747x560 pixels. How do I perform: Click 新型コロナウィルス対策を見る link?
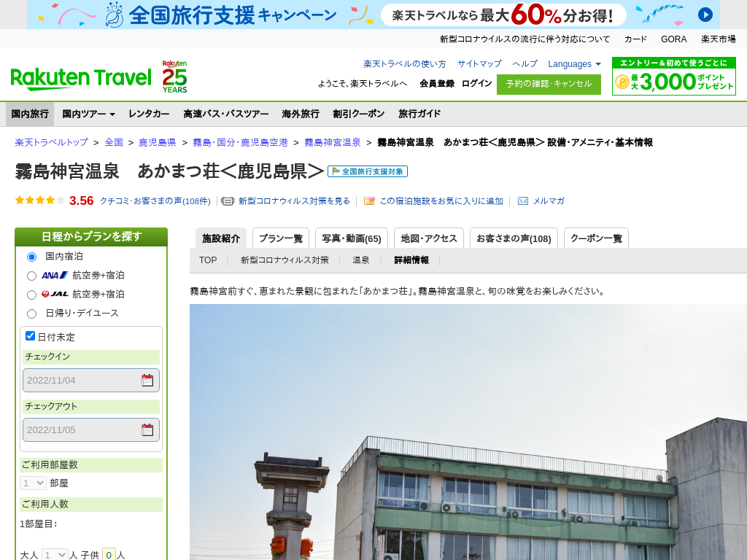(294, 201)
